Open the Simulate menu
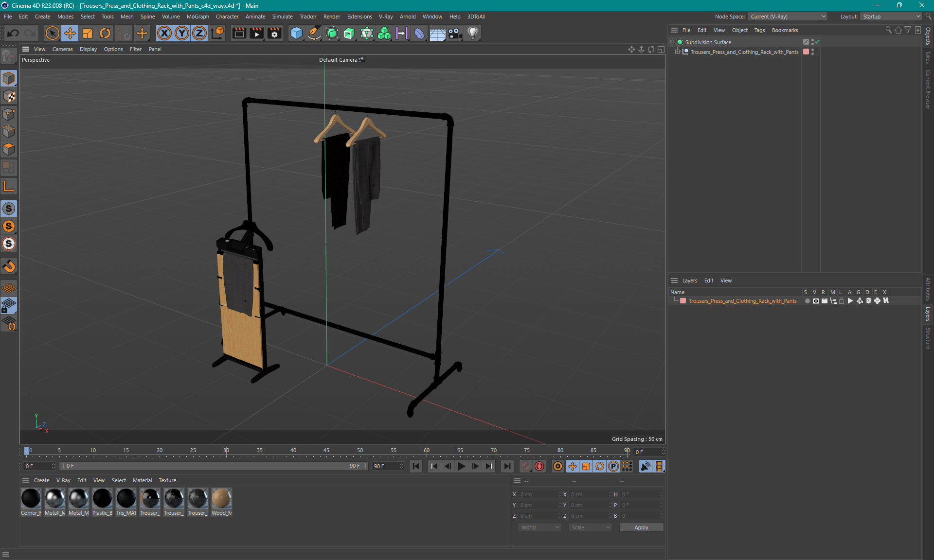This screenshot has width=934, height=560. pos(282,17)
